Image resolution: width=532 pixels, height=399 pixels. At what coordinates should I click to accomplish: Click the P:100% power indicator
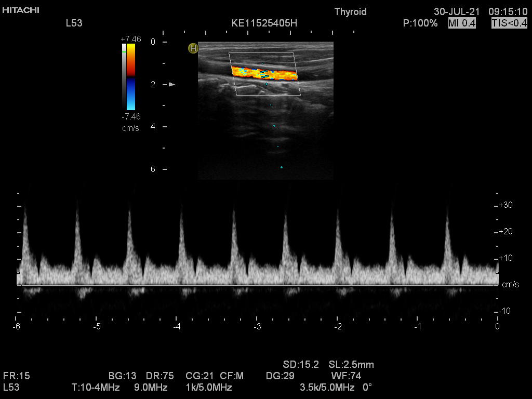[420, 23]
